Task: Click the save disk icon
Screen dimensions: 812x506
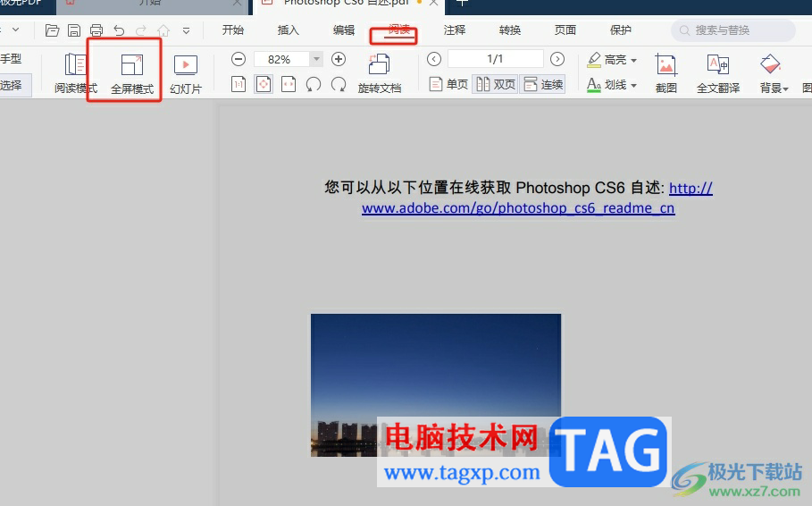Action: tap(74, 30)
